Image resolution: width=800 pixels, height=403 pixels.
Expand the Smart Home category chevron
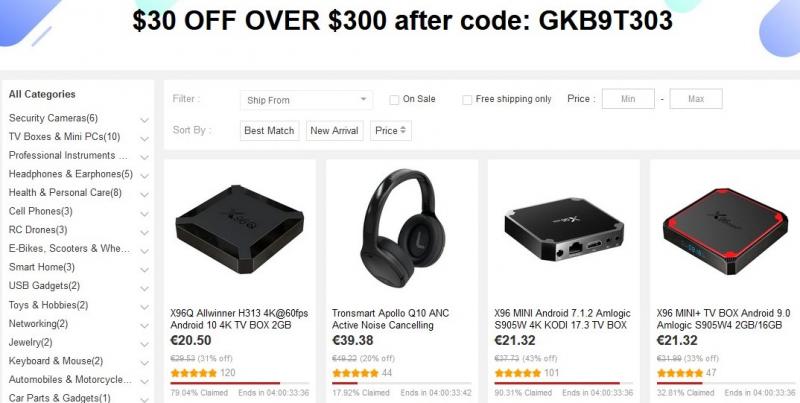pyautogui.click(x=144, y=269)
